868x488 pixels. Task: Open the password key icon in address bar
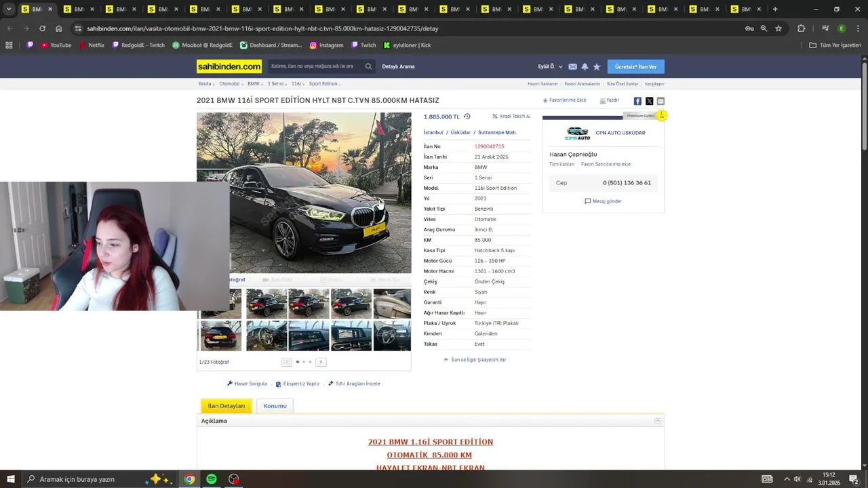coord(749,28)
